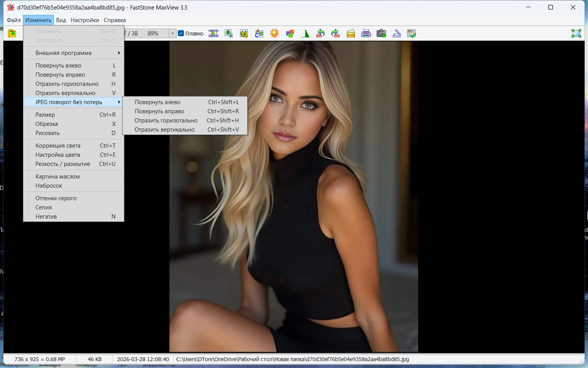
Task: Click the email envelope icon
Action: point(351,34)
